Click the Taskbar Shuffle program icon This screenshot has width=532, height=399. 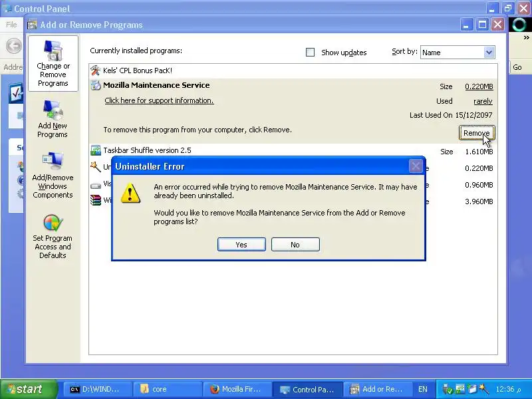coord(96,150)
